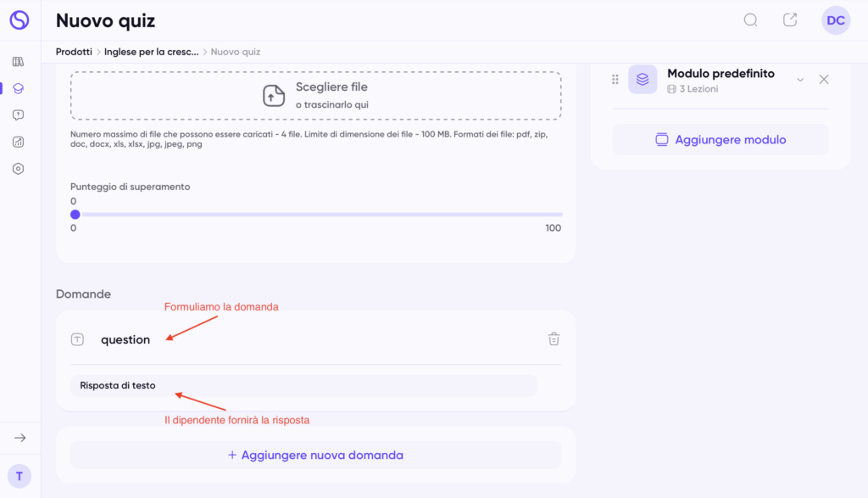
Task: Click the search magnifier icon
Action: pyautogui.click(x=750, y=20)
